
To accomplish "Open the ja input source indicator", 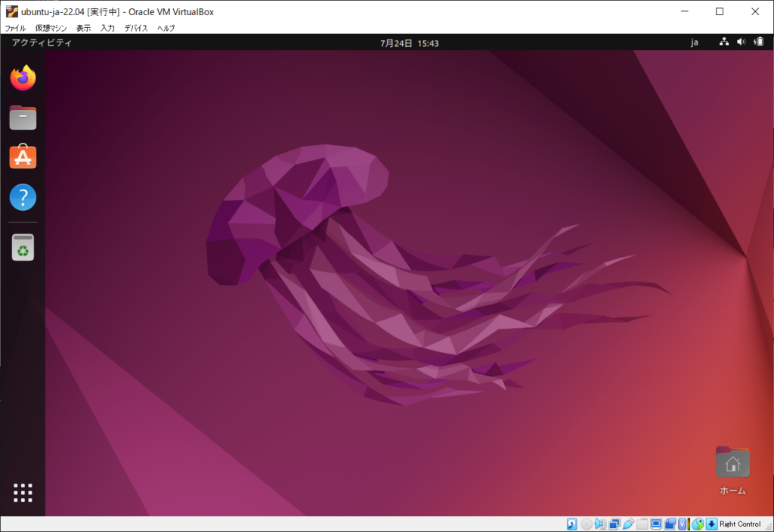I will point(695,42).
